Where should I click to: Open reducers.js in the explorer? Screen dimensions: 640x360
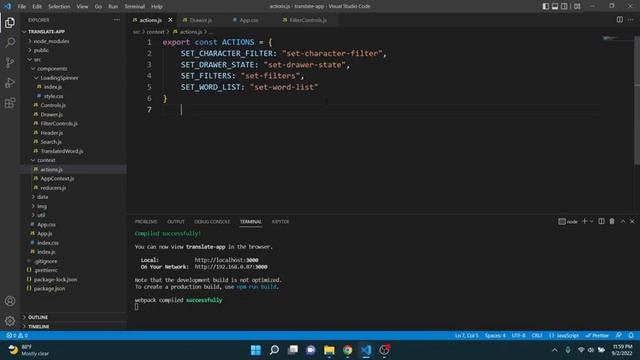pos(53,188)
